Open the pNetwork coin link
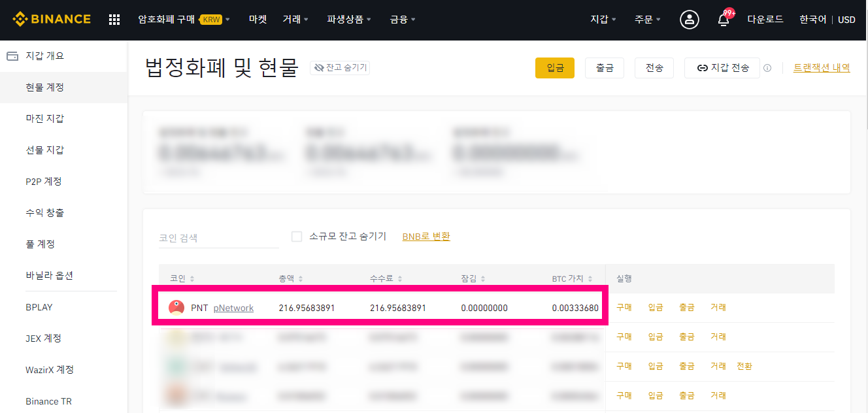 pyautogui.click(x=233, y=308)
